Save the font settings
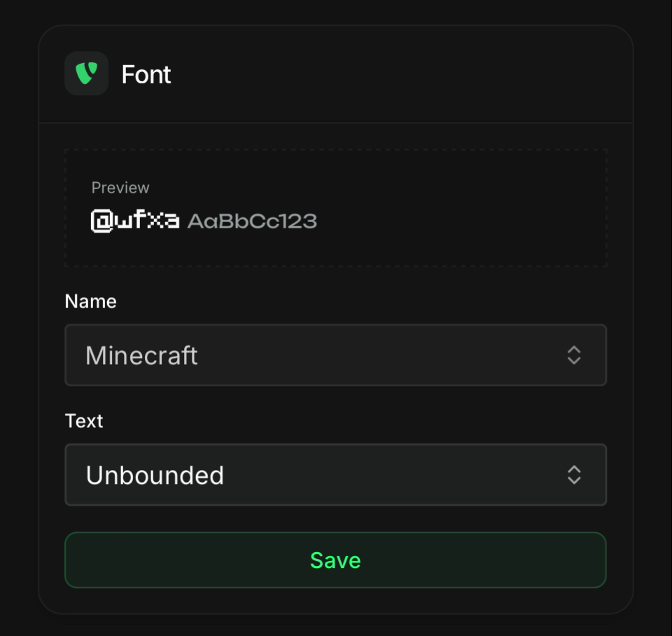The image size is (672, 636). pyautogui.click(x=335, y=560)
